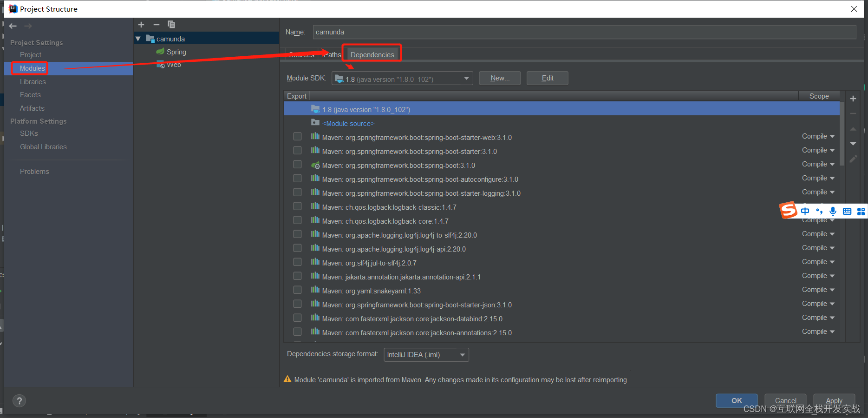The height and width of the screenshot is (418, 868).
Task: Open the Problems section
Action: tap(34, 172)
